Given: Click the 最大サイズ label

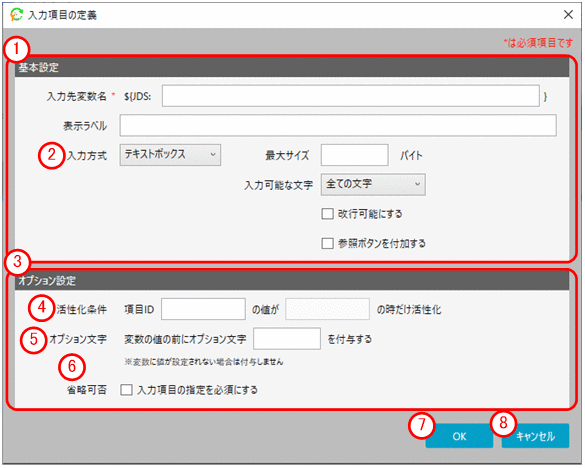Looking at the screenshot, I should (x=287, y=155).
